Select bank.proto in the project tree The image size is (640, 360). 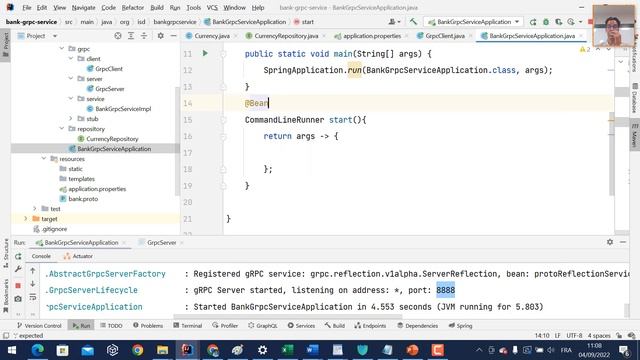[83, 199]
